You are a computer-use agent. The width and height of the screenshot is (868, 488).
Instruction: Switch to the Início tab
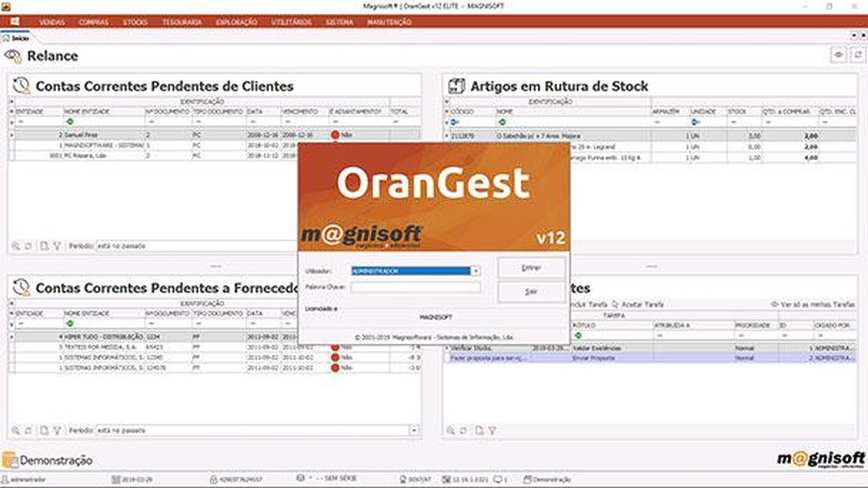(16, 38)
